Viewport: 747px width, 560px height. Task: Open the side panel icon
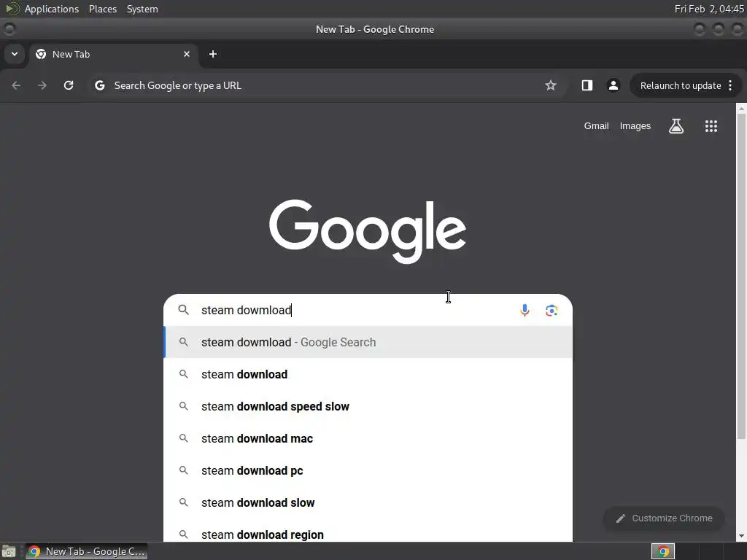tap(587, 85)
